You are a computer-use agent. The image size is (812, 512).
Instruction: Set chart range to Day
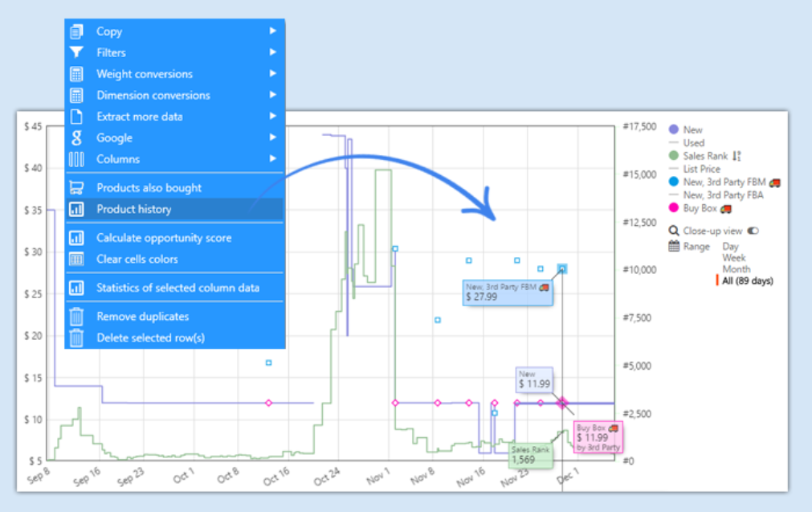tap(730, 246)
